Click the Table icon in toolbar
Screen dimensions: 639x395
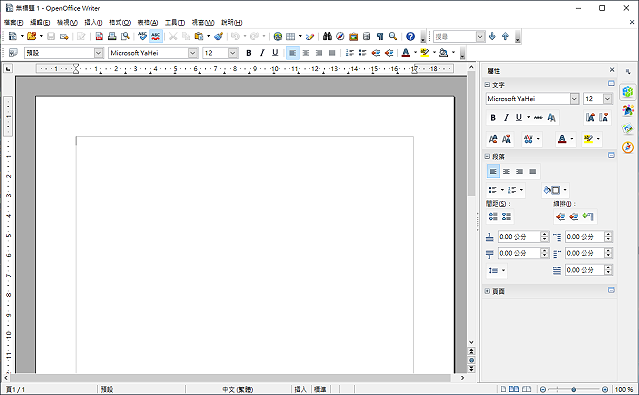290,36
